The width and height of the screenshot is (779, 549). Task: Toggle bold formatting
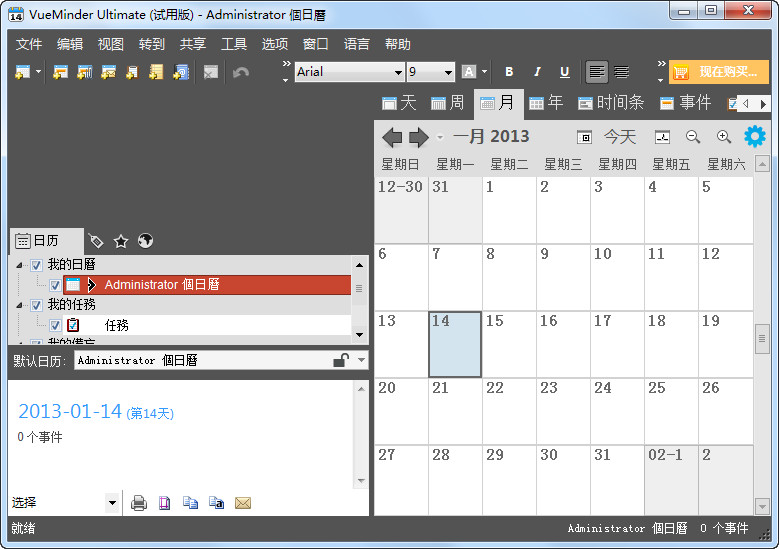[x=509, y=72]
